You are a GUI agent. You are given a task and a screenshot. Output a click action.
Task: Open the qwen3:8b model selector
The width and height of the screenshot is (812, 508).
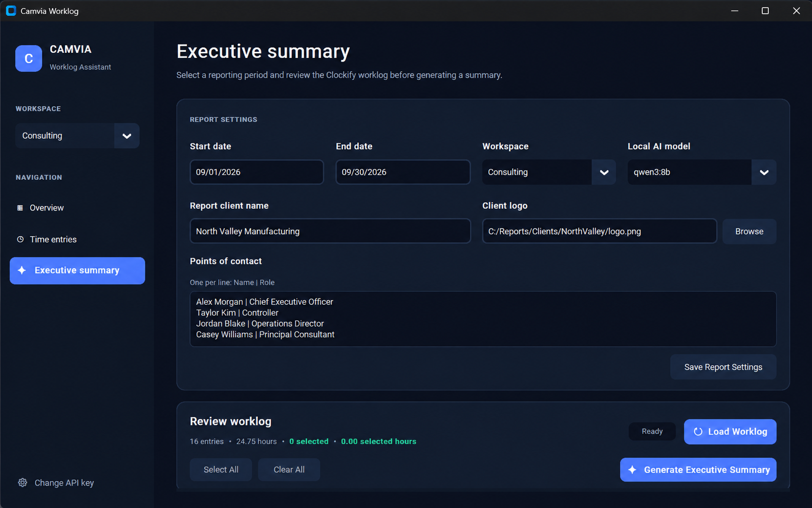click(702, 172)
